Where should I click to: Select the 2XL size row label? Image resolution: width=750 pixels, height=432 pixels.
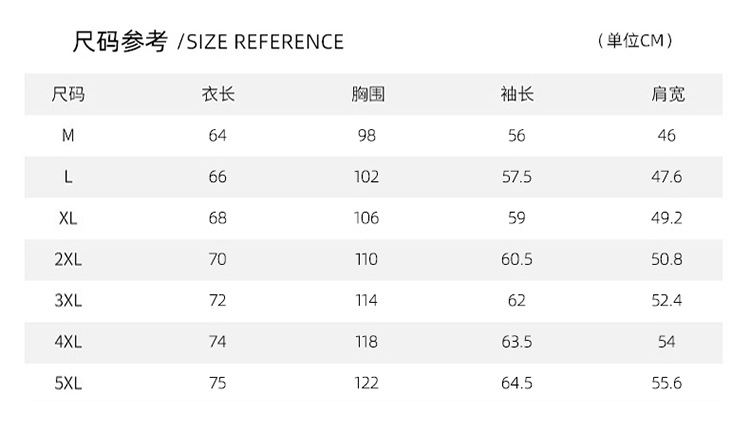(68, 259)
